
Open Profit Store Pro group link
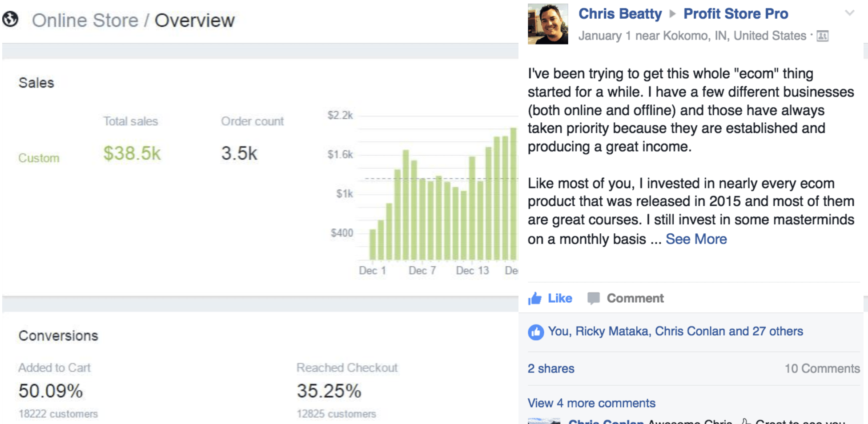(735, 14)
